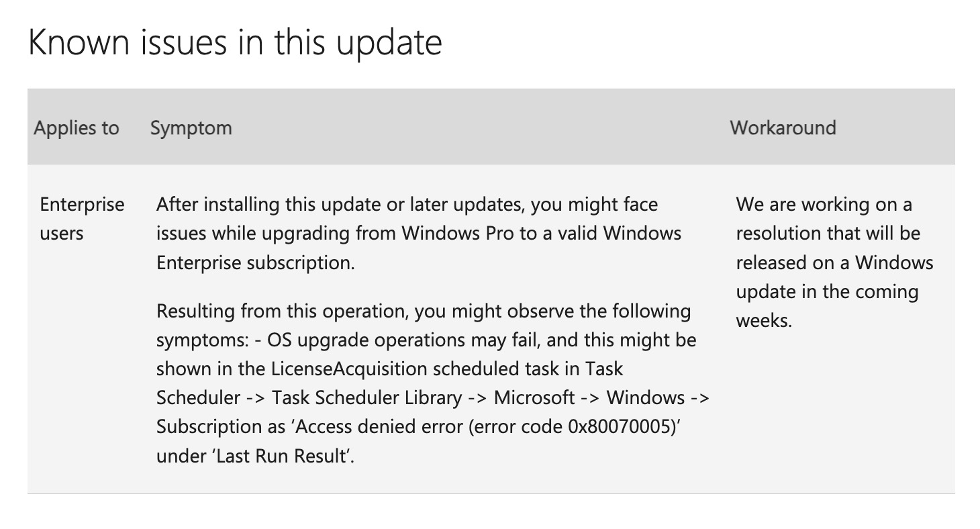This screenshot has width=980, height=529.
Task: Click the 'Workaround' column header
Action: (783, 128)
